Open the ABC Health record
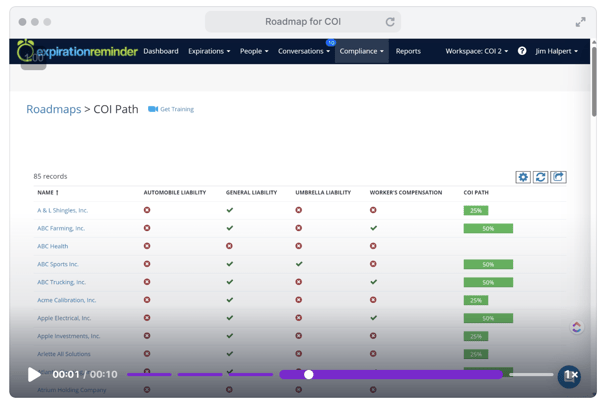 coord(52,246)
